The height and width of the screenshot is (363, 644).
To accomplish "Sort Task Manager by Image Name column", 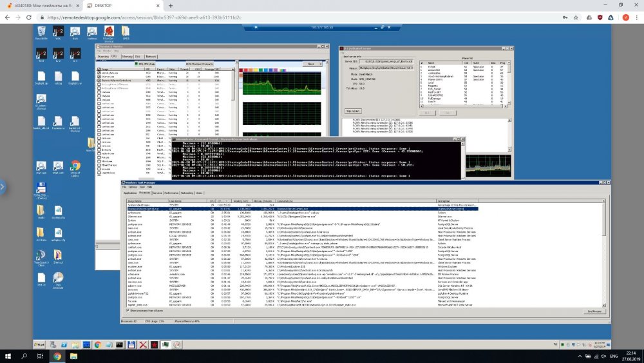I will click(x=148, y=201).
